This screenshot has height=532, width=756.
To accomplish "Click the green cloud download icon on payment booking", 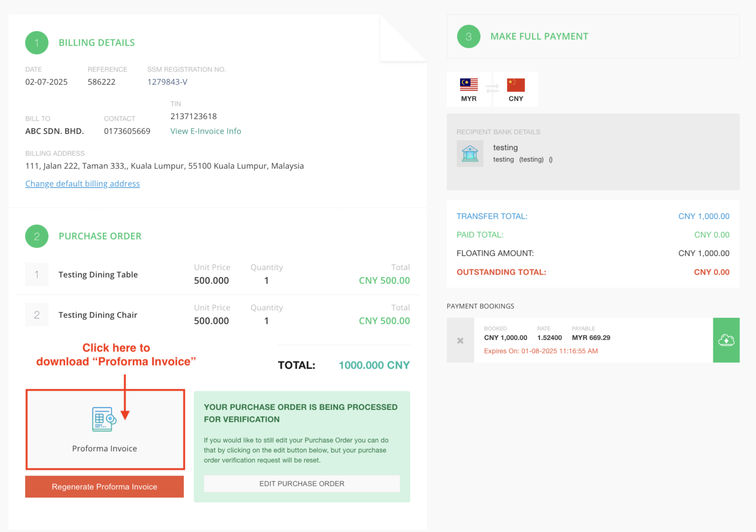I will pyautogui.click(x=726, y=340).
